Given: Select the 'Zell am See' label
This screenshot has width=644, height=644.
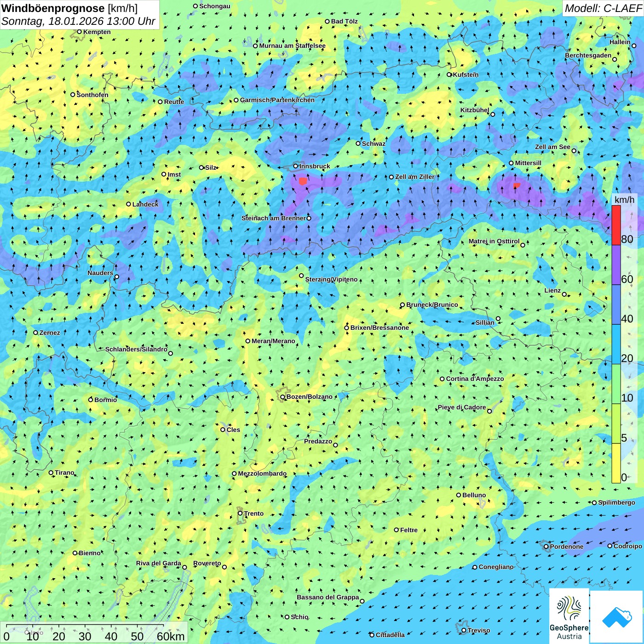Looking at the screenshot, I should (x=552, y=147).
